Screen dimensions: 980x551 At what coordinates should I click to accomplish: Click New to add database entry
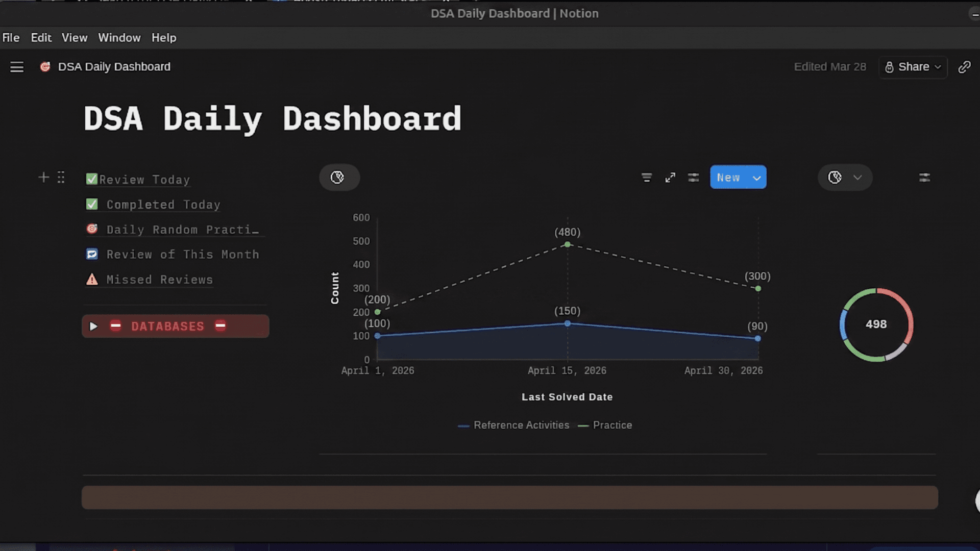[728, 178]
